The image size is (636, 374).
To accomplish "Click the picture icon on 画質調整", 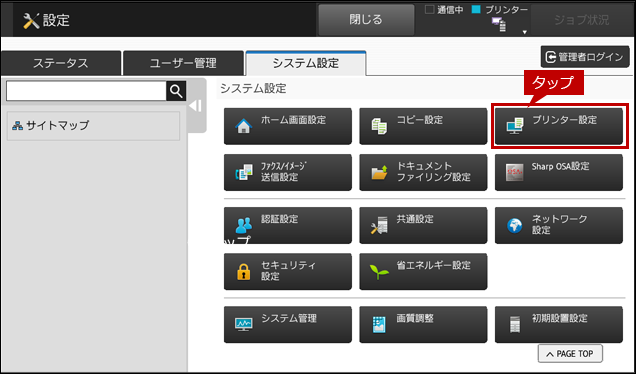I will [379, 325].
